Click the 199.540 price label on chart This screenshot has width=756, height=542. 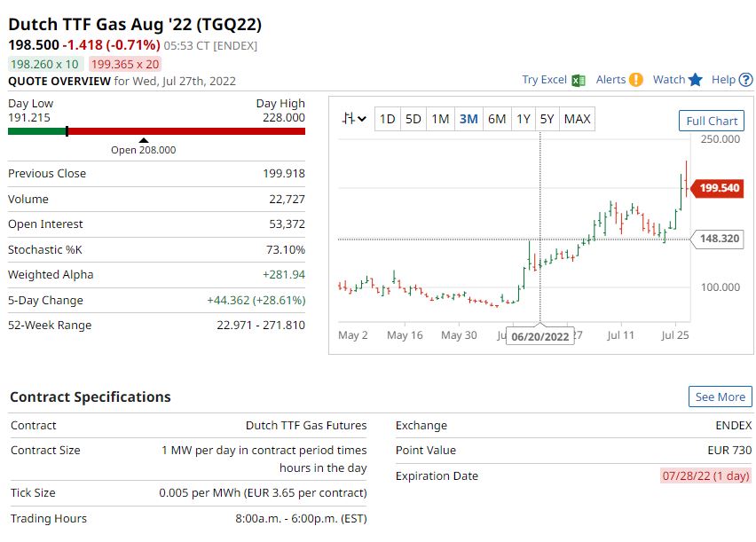719,188
